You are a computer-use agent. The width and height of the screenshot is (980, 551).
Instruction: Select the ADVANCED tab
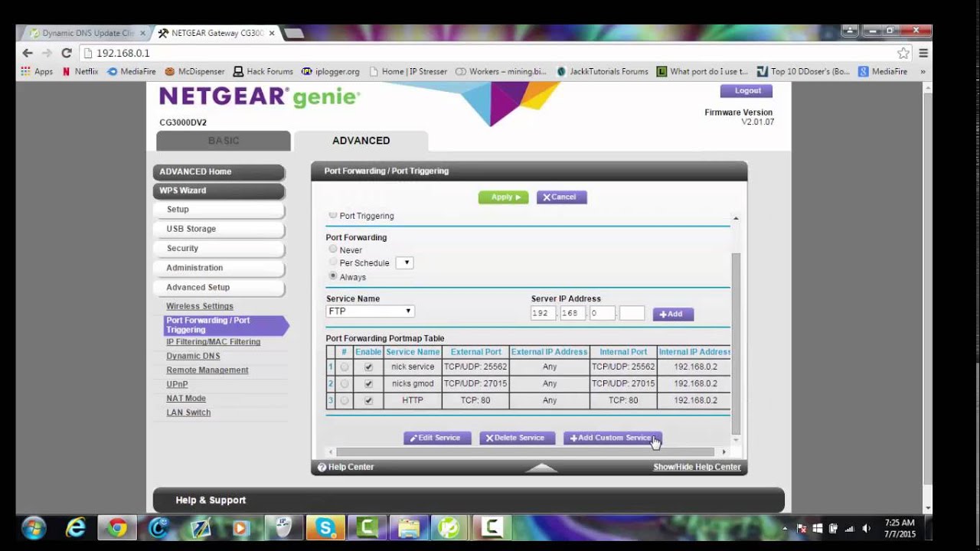tap(361, 141)
